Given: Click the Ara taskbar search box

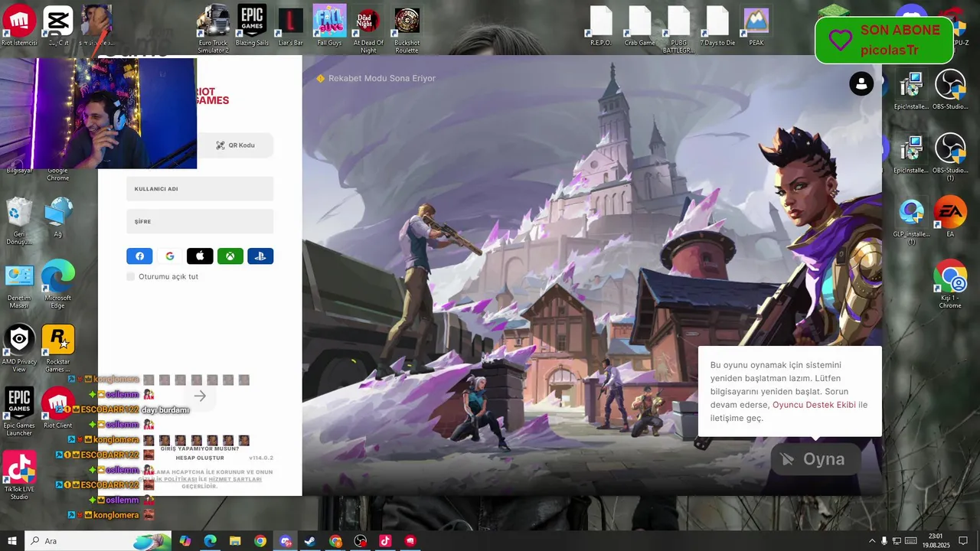Looking at the screenshot, I should 99,541.
